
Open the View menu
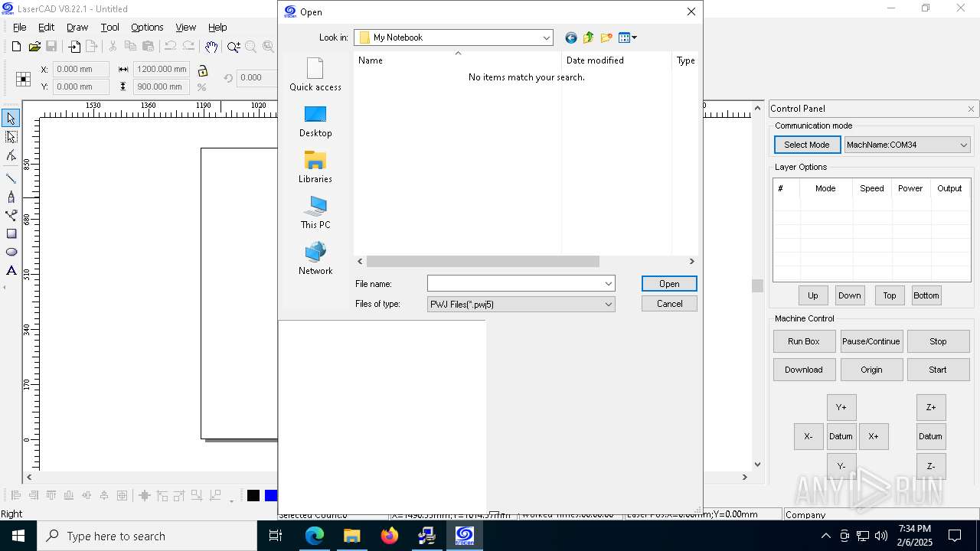[x=185, y=27]
